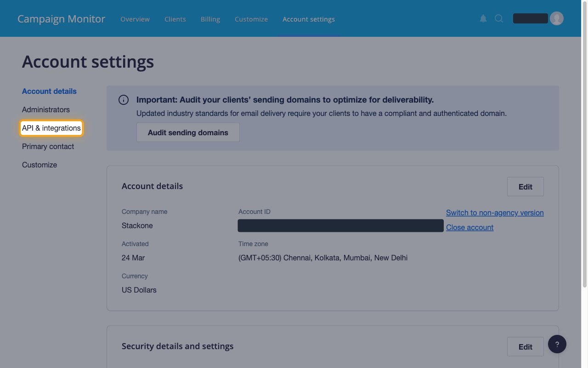Open API & integrations in the sidebar
The width and height of the screenshot is (588, 368).
51,128
